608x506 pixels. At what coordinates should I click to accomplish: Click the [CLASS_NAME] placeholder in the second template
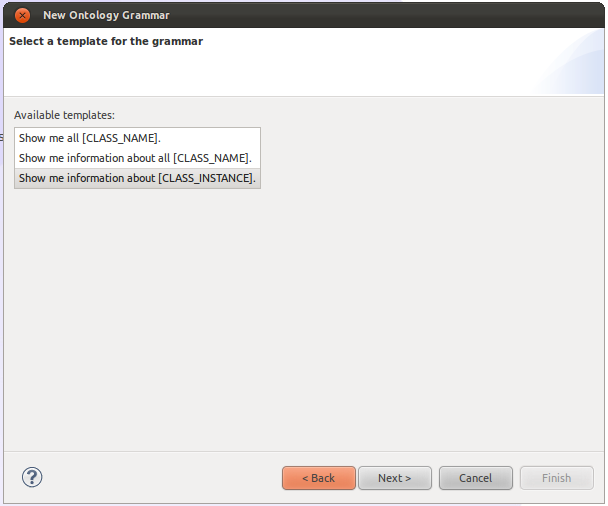(x=212, y=158)
